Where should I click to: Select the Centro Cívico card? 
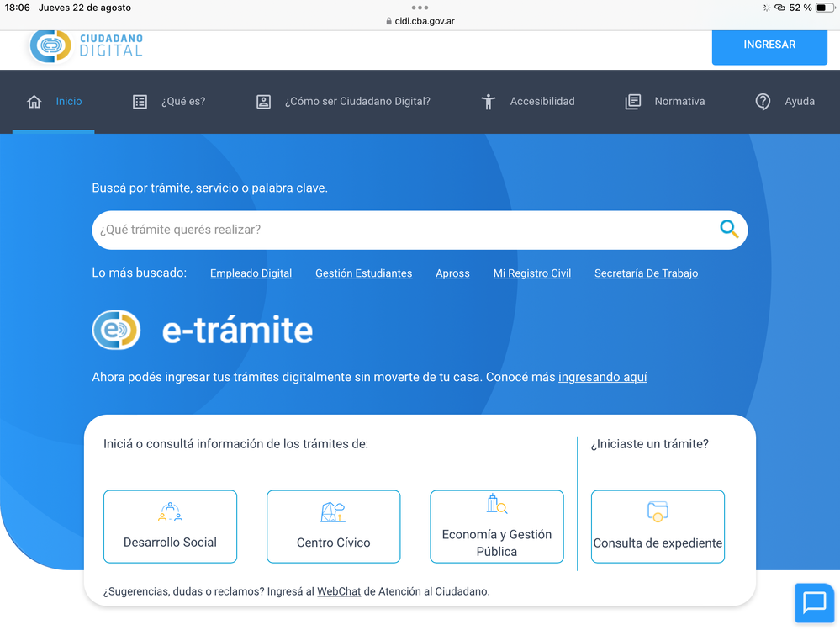[x=333, y=527]
